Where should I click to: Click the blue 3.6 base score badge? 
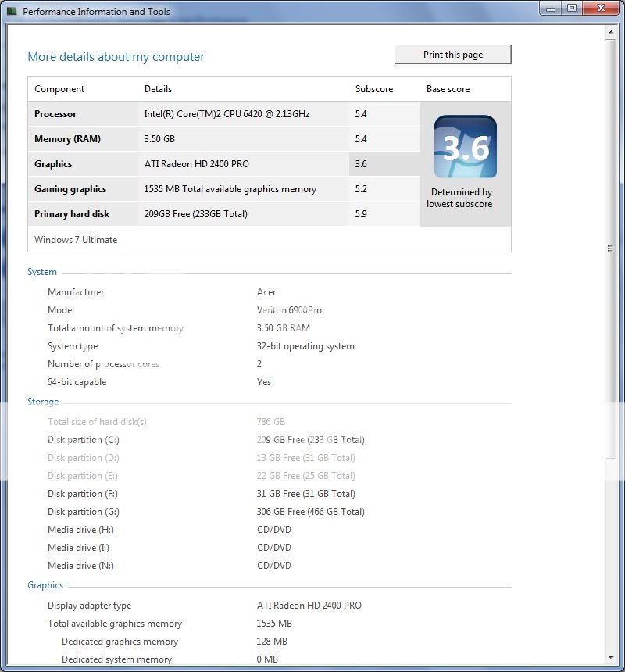(465, 147)
